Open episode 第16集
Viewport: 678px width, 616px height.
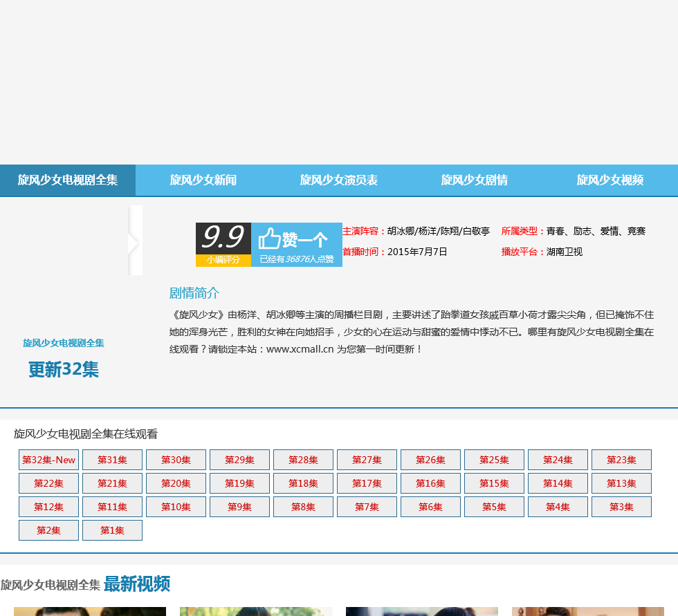[430, 483]
